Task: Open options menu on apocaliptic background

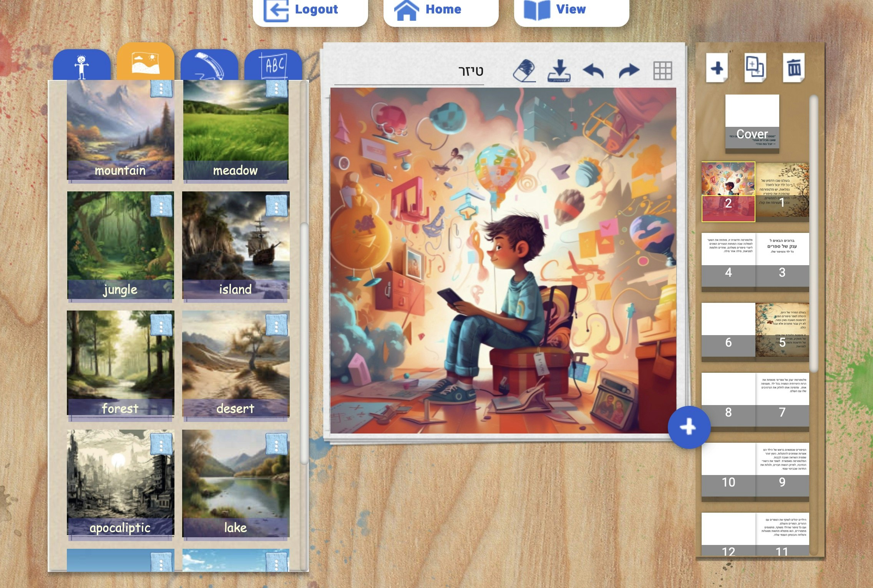Action: click(x=161, y=445)
